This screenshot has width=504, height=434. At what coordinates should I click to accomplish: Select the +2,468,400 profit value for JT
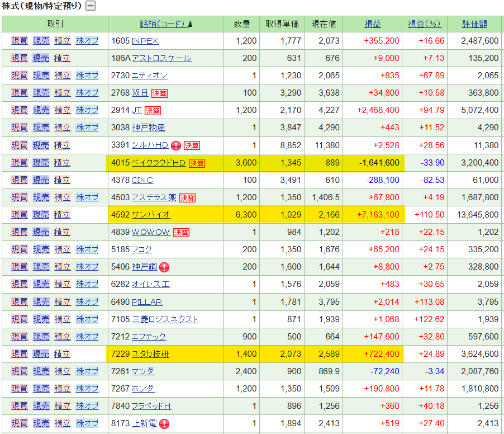pyautogui.click(x=378, y=110)
